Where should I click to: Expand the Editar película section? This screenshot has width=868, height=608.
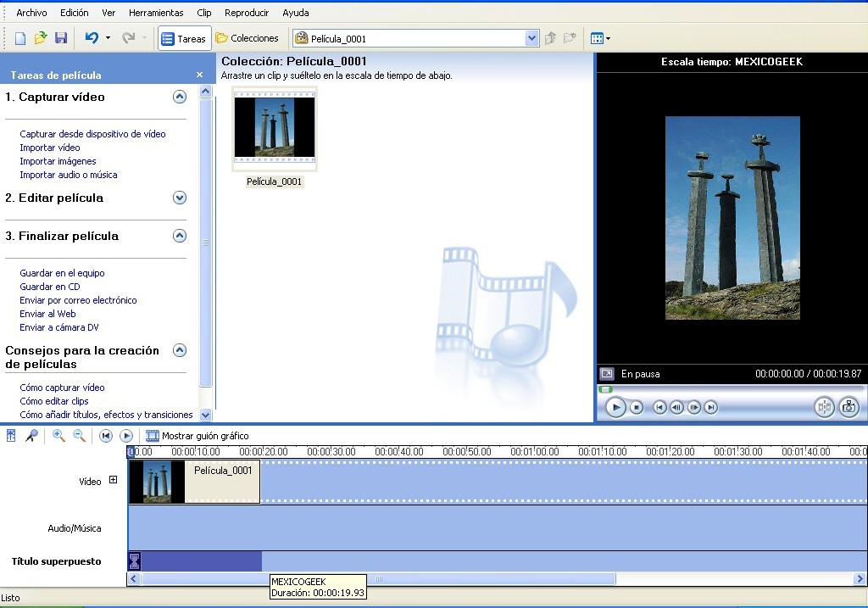(180, 198)
